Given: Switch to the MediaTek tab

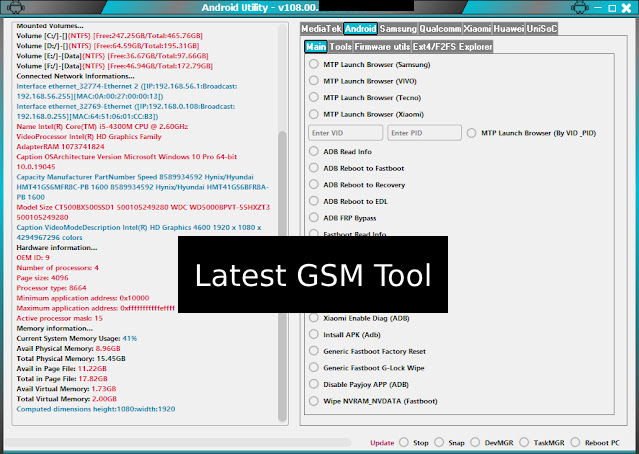Looking at the screenshot, I should point(322,29).
